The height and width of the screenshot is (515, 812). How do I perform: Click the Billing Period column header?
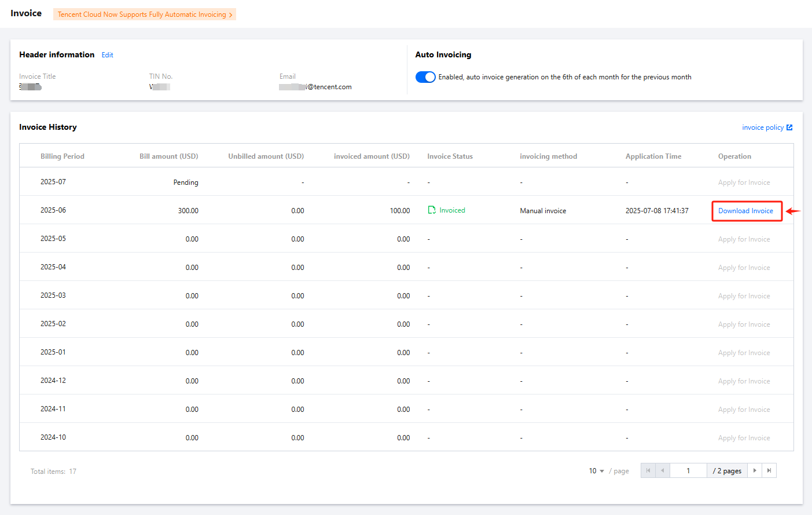pos(63,156)
